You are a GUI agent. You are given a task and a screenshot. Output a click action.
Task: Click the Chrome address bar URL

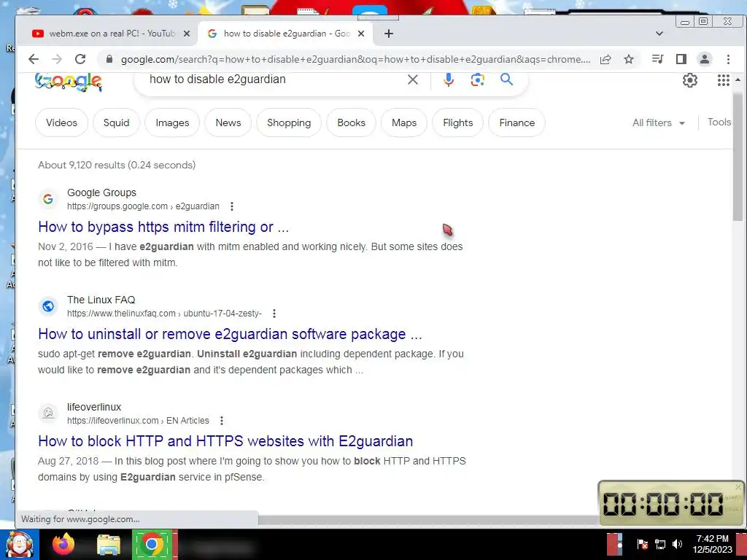(x=355, y=59)
